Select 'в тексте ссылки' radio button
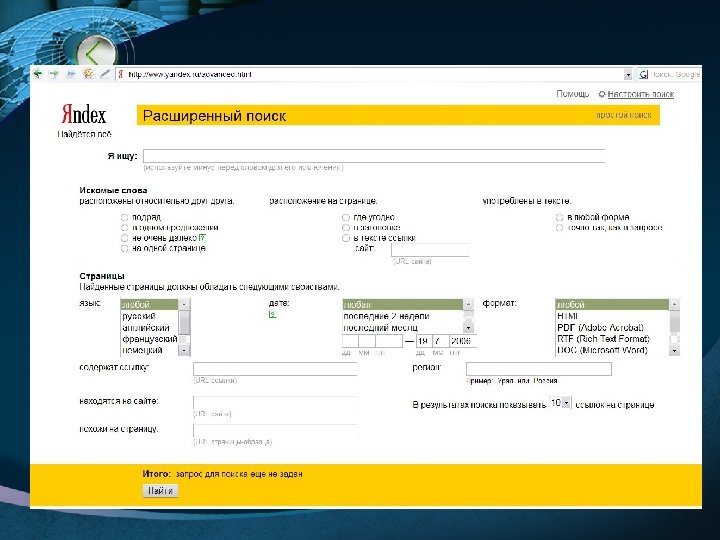This screenshot has width=720, height=540. click(x=346, y=238)
